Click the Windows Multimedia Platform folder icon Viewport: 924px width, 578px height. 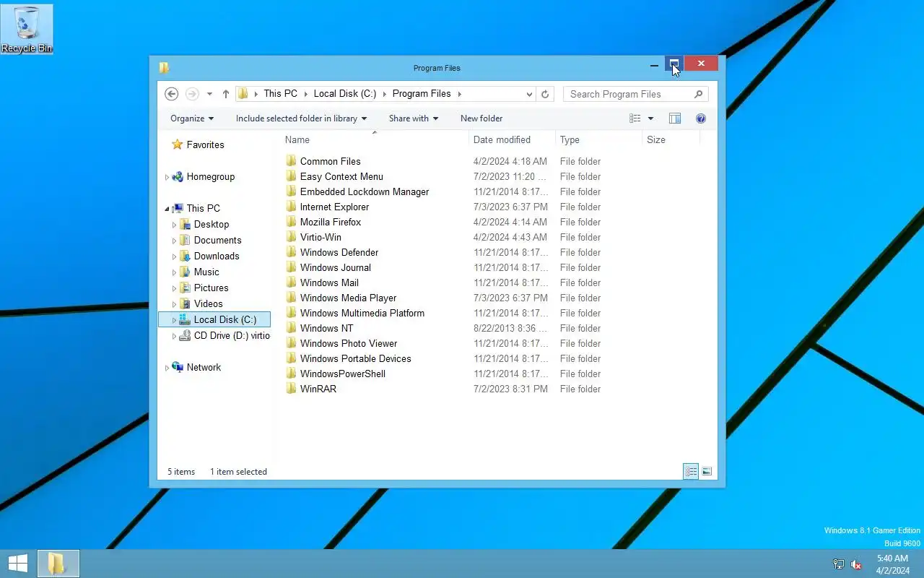coord(292,312)
